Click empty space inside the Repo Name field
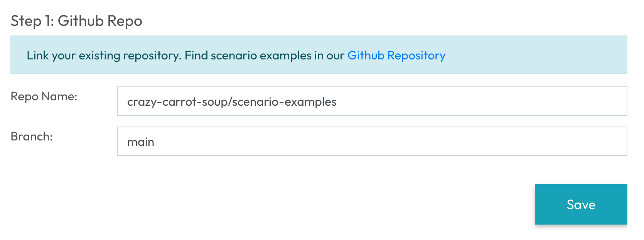Viewport: 644px width, 240px height. pos(482,101)
